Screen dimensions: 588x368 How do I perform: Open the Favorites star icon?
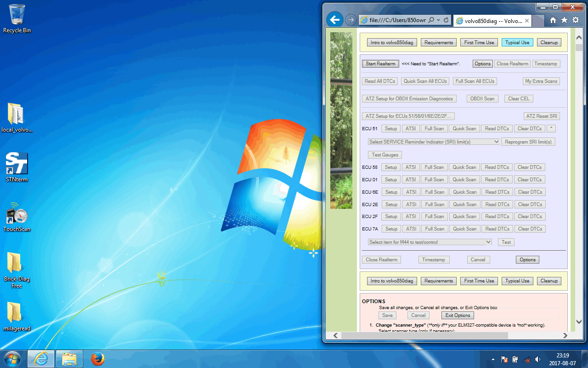click(x=564, y=20)
